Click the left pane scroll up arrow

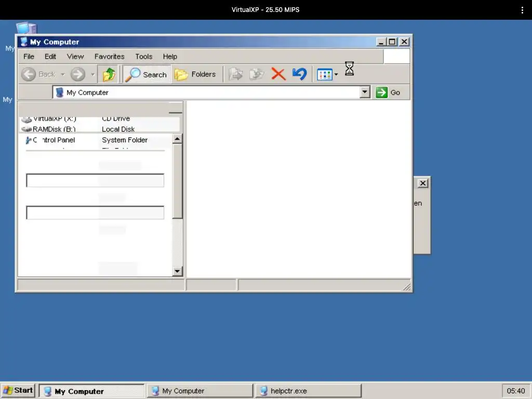click(177, 139)
